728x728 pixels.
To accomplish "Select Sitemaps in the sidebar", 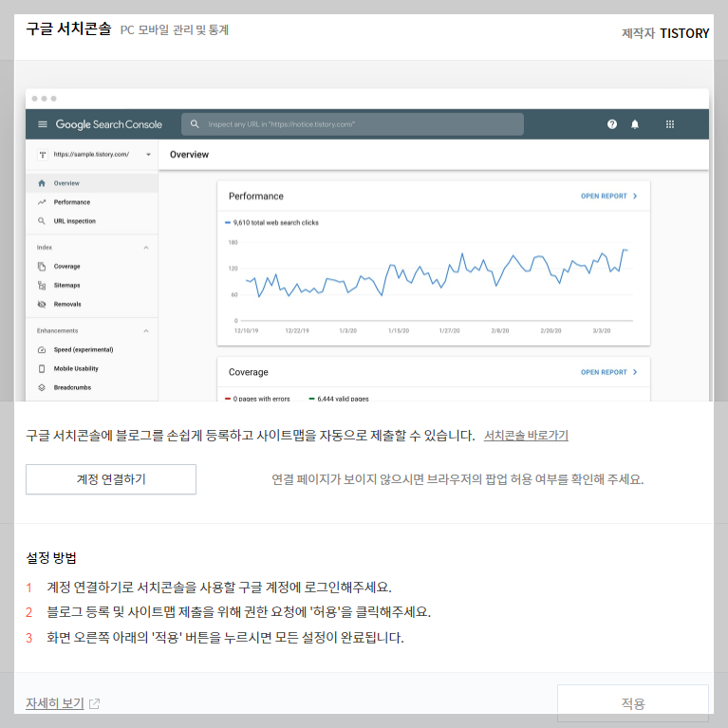I will click(x=92, y=286).
